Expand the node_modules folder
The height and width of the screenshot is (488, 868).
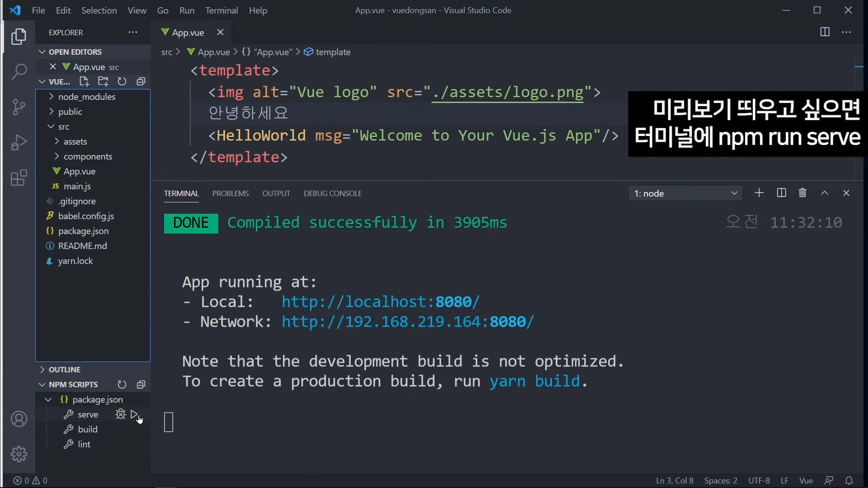tap(87, 97)
